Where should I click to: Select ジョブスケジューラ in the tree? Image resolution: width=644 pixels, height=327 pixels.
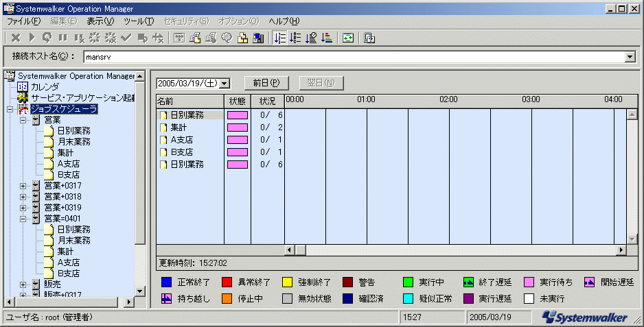(x=64, y=109)
